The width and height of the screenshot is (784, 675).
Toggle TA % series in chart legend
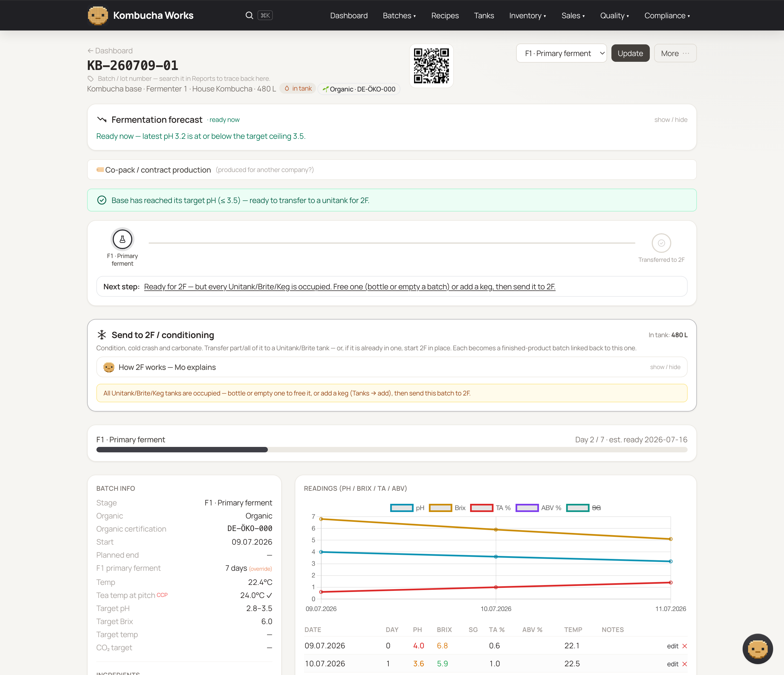pos(490,508)
